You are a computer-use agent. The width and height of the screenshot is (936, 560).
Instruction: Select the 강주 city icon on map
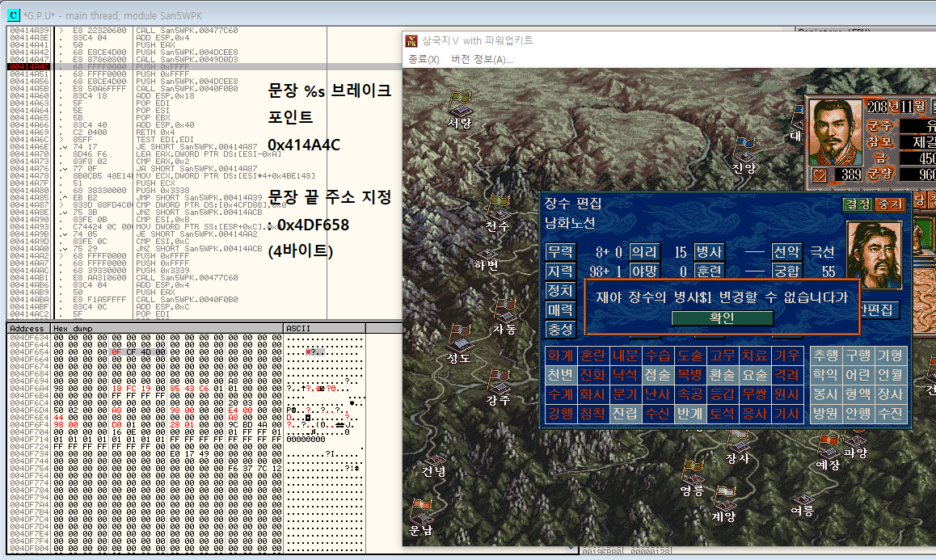click(x=499, y=381)
